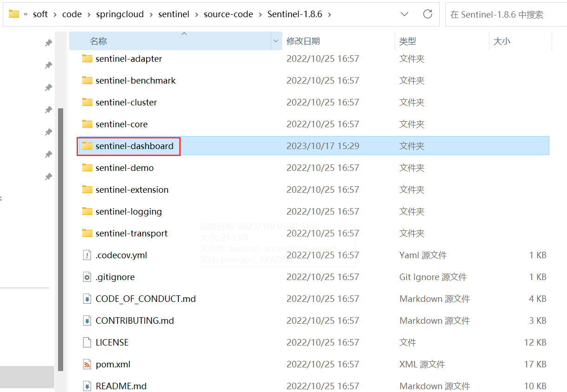Select the sentinel-transport folder name
The height and width of the screenshot is (392, 567).
pyautogui.click(x=131, y=233)
